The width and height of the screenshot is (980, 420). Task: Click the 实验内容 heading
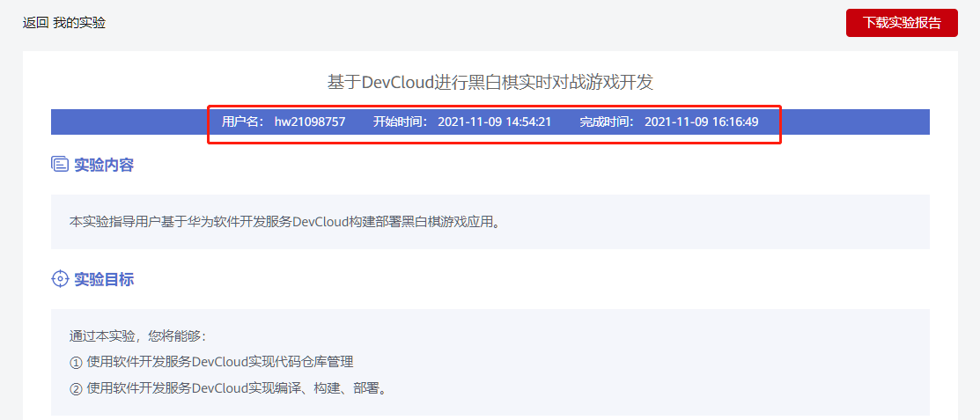coord(104,165)
